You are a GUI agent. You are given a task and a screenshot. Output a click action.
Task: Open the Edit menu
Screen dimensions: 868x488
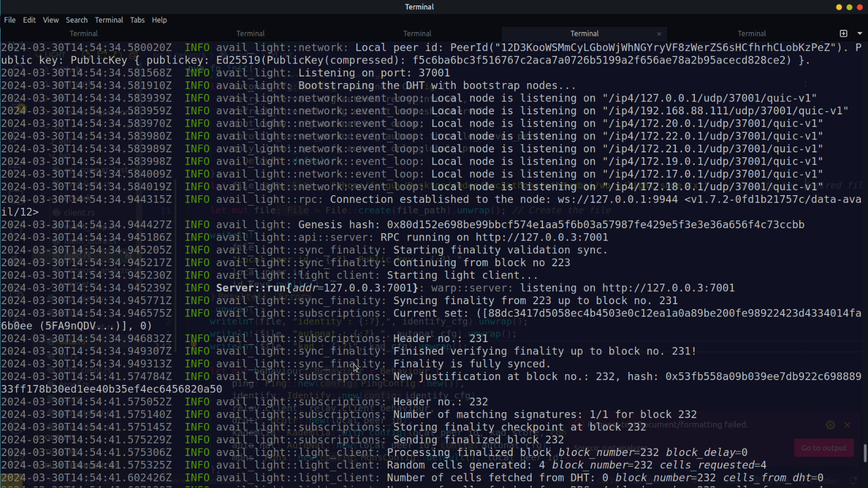29,20
